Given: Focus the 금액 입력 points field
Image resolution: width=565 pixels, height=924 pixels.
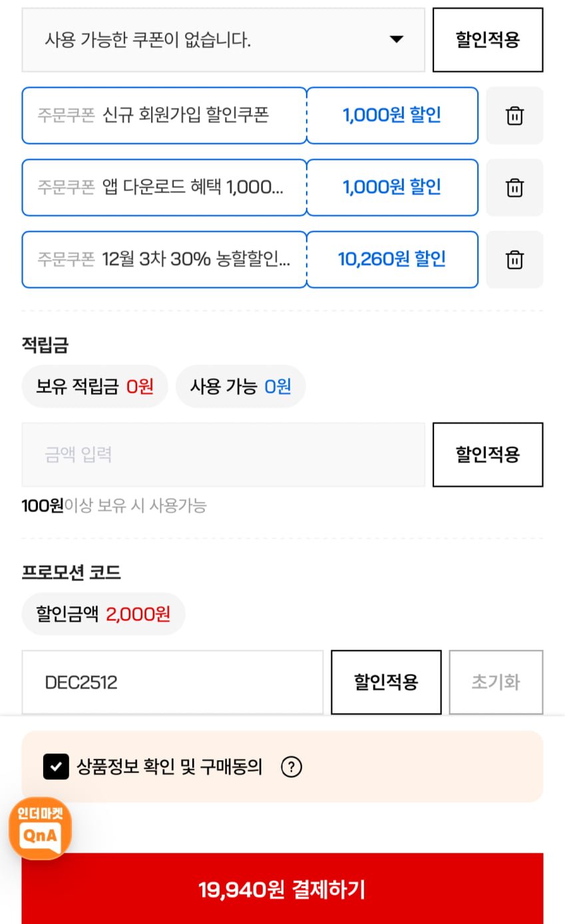Looking at the screenshot, I should [x=223, y=455].
